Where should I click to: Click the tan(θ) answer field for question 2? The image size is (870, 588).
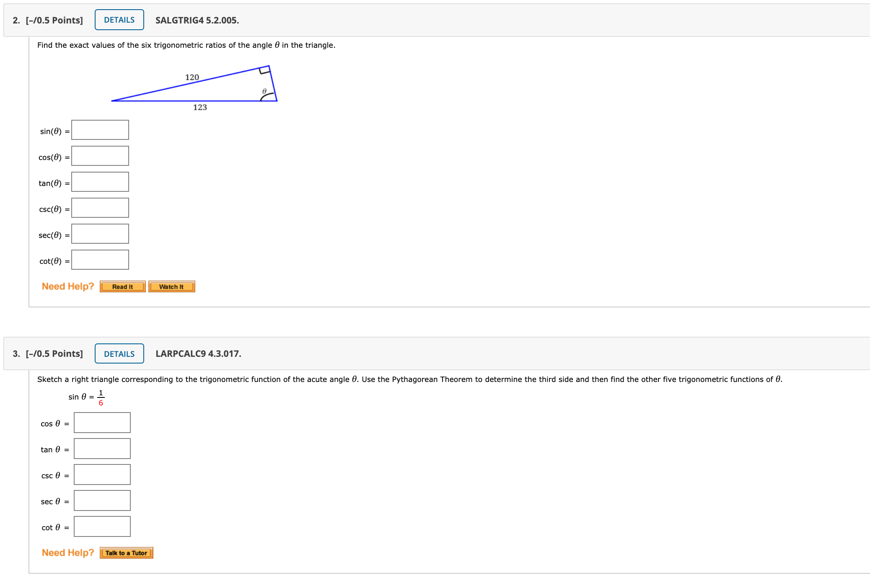[100, 181]
